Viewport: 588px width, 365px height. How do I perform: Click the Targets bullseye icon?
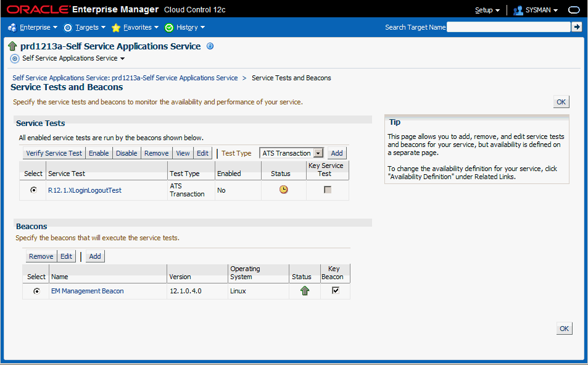[68, 27]
